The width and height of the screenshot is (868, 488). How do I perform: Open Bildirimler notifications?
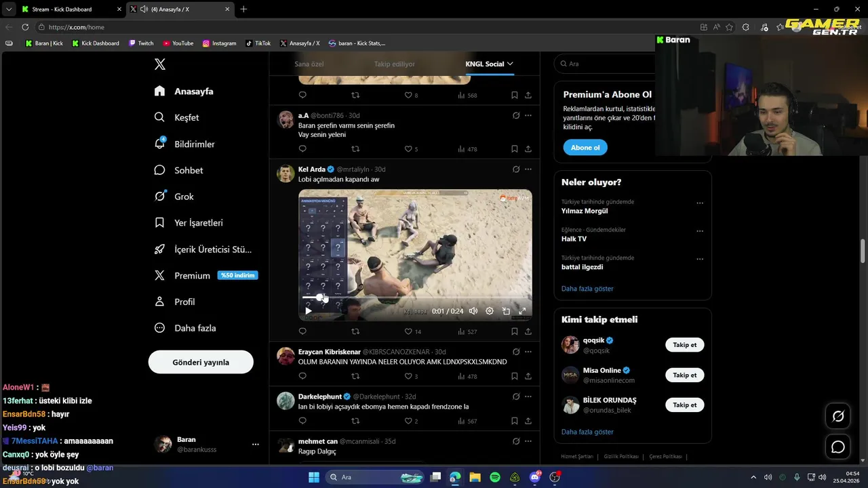pos(184,144)
